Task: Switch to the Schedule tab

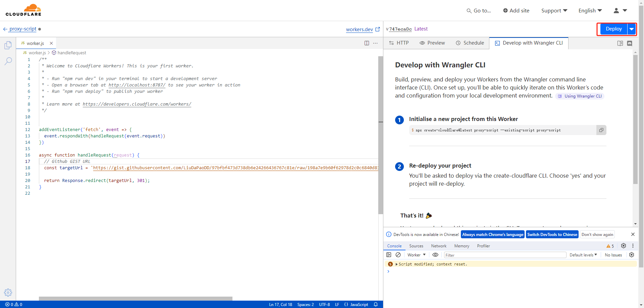Action: pos(470,43)
